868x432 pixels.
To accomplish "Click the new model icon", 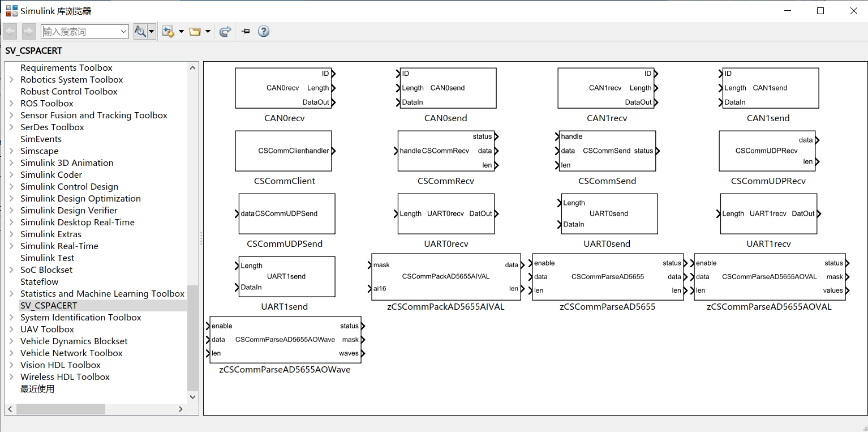I will pos(168,31).
